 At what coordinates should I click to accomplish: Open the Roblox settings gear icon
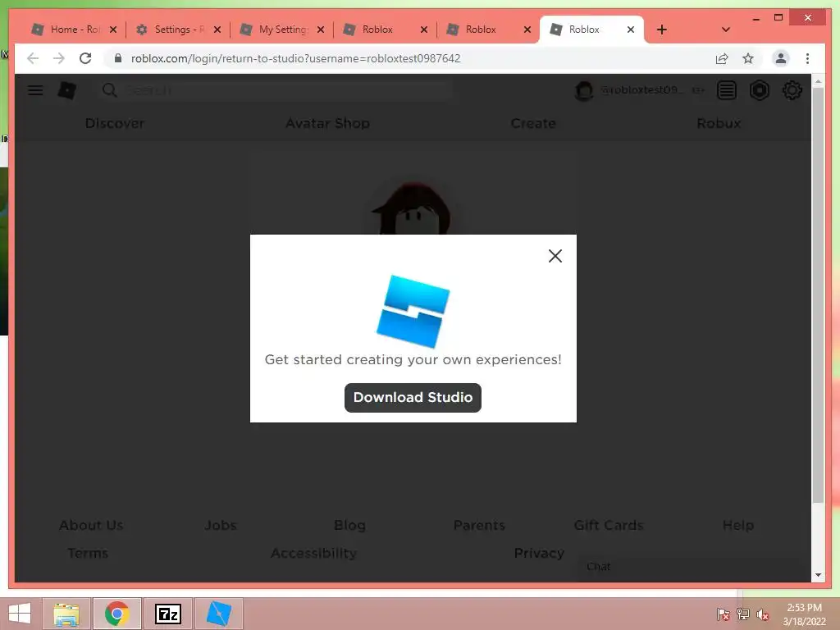coord(792,90)
